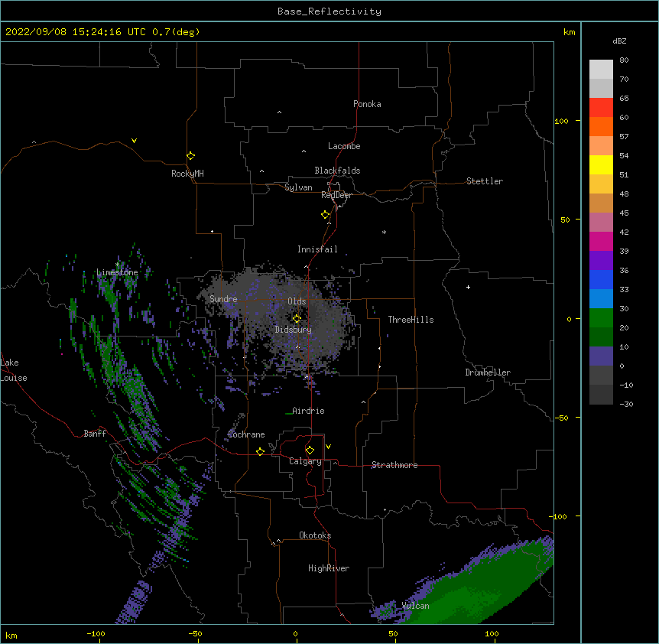Click the -50 tick on vertical axis

pyautogui.click(x=561, y=418)
